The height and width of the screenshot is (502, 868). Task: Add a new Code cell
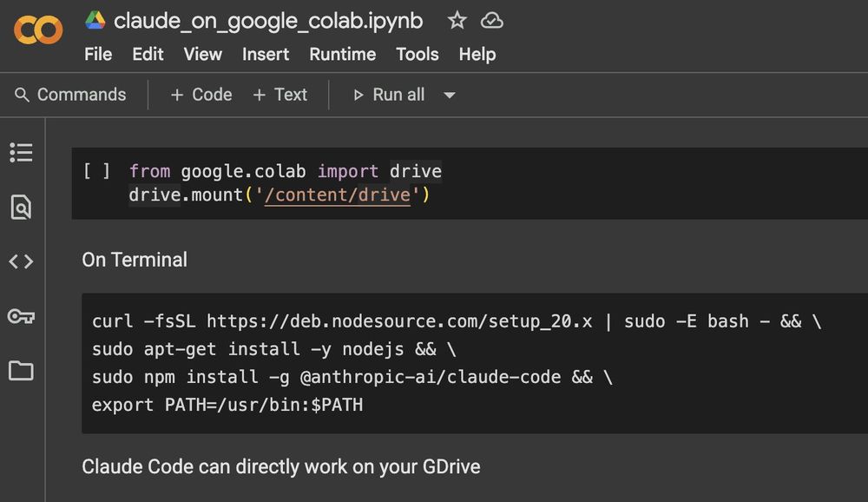[x=201, y=95]
